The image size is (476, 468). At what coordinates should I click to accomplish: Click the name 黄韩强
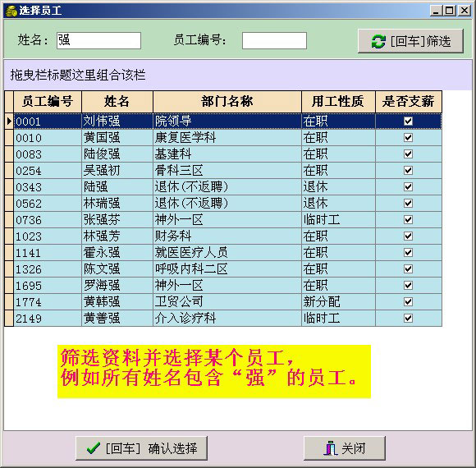point(102,301)
